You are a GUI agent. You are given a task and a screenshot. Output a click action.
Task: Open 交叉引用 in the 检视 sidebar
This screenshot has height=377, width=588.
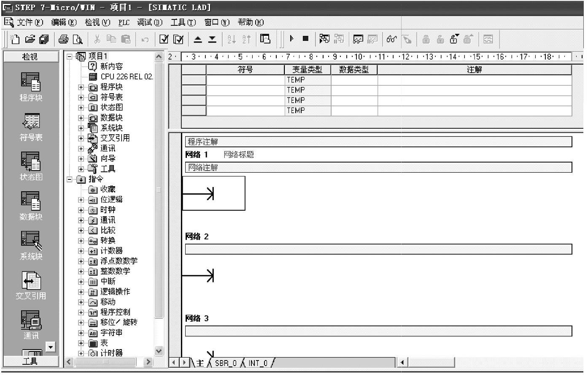click(x=31, y=285)
